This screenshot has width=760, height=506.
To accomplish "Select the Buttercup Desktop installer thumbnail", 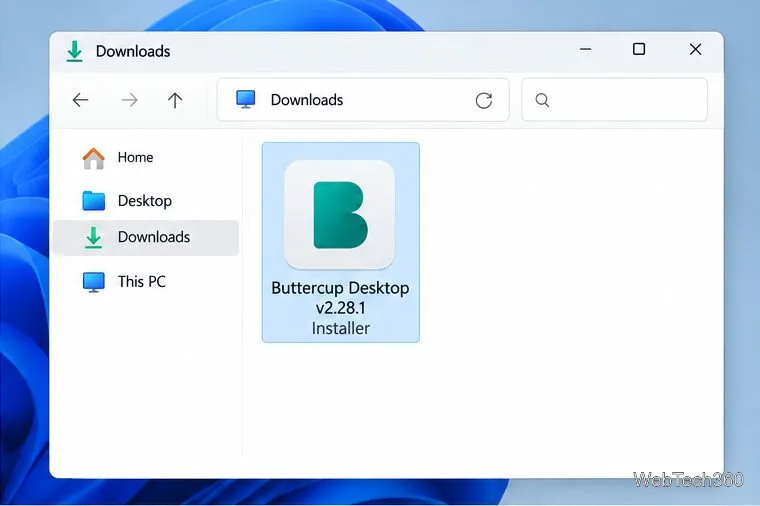I will [340, 215].
